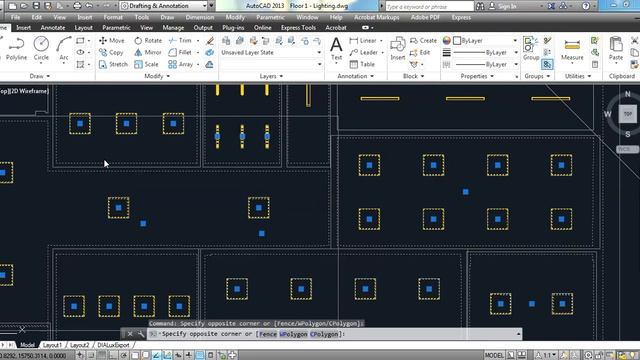
Task: Expand the Draw panel
Action: click(40, 76)
